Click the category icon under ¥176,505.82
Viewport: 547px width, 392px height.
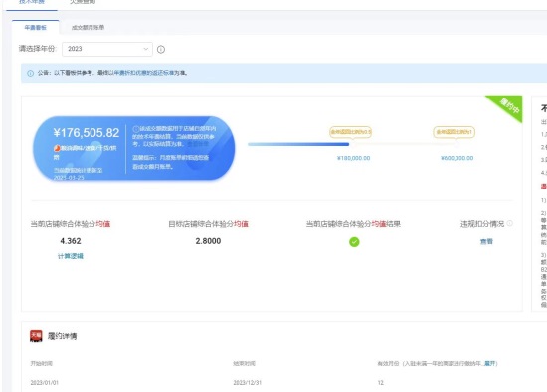[57, 148]
